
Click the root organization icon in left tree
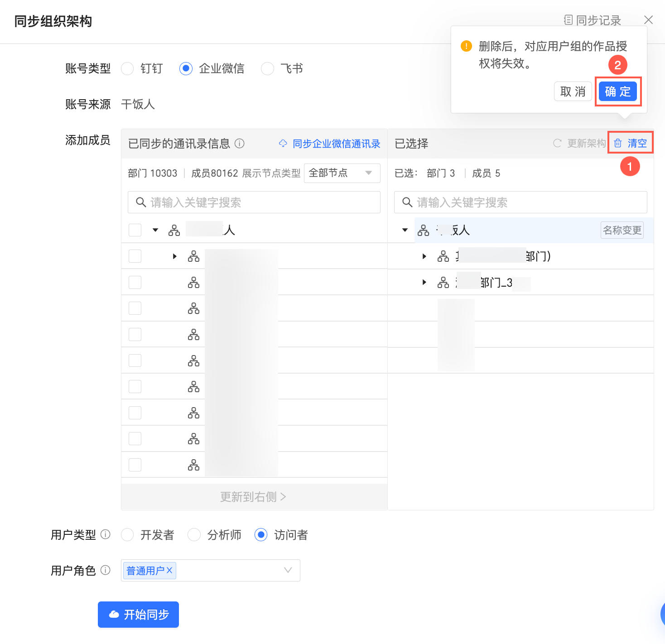point(174,231)
